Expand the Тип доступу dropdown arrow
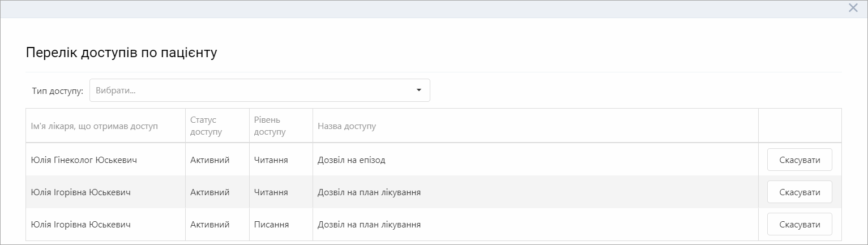Screen dimensions: 868x245 pyautogui.click(x=419, y=90)
